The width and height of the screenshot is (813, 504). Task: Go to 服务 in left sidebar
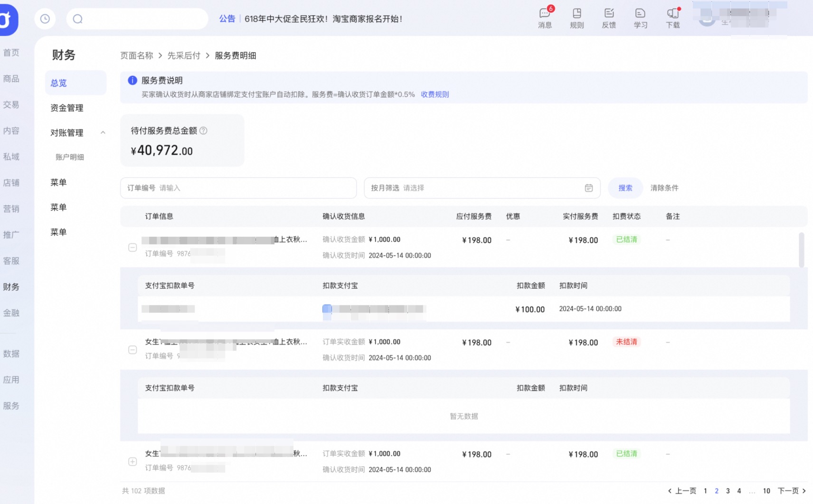11,406
